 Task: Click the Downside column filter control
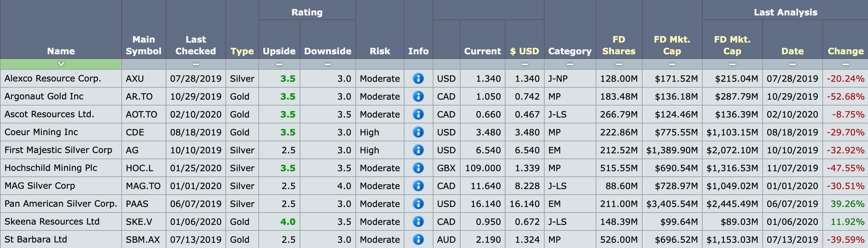[x=327, y=64]
